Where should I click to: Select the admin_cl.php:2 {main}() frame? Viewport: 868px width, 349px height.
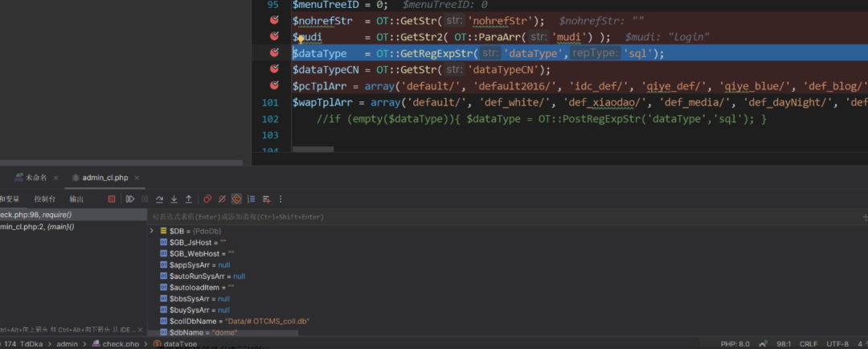73,227
